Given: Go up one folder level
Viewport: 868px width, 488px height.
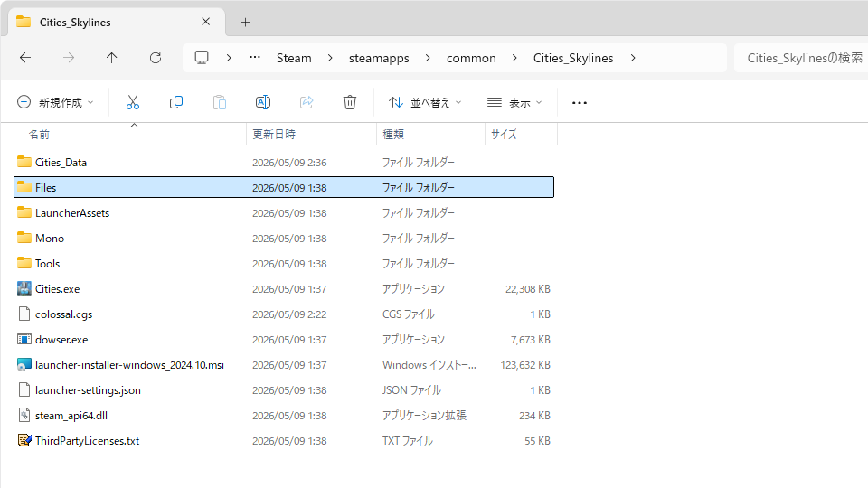Looking at the screenshot, I should tap(112, 58).
